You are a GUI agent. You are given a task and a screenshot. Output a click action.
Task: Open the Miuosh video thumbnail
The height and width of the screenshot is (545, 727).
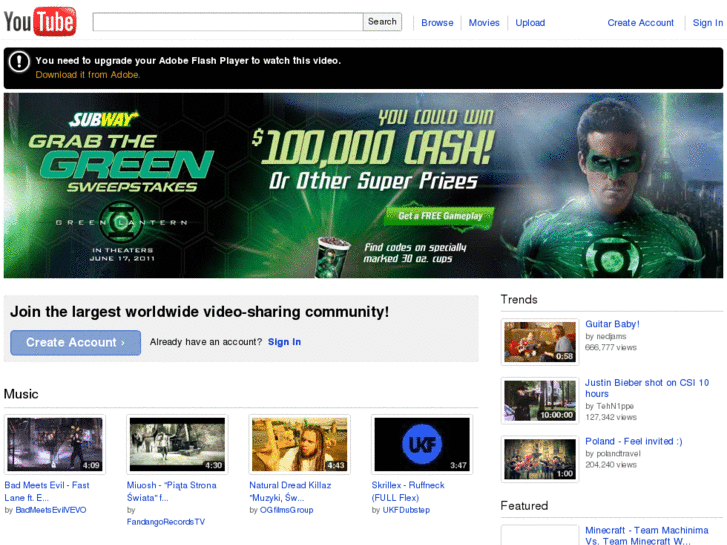(x=177, y=444)
